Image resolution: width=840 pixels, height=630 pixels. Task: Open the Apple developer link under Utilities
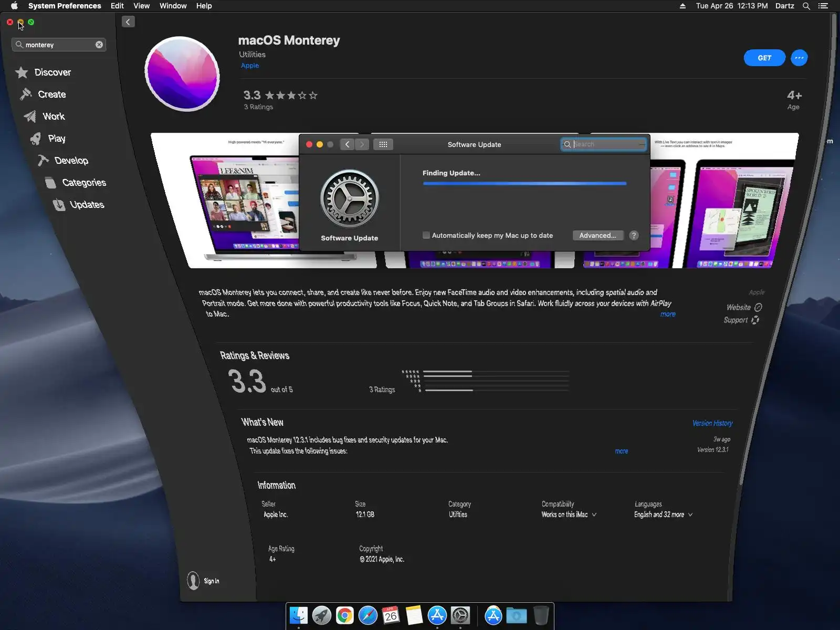[x=250, y=66]
